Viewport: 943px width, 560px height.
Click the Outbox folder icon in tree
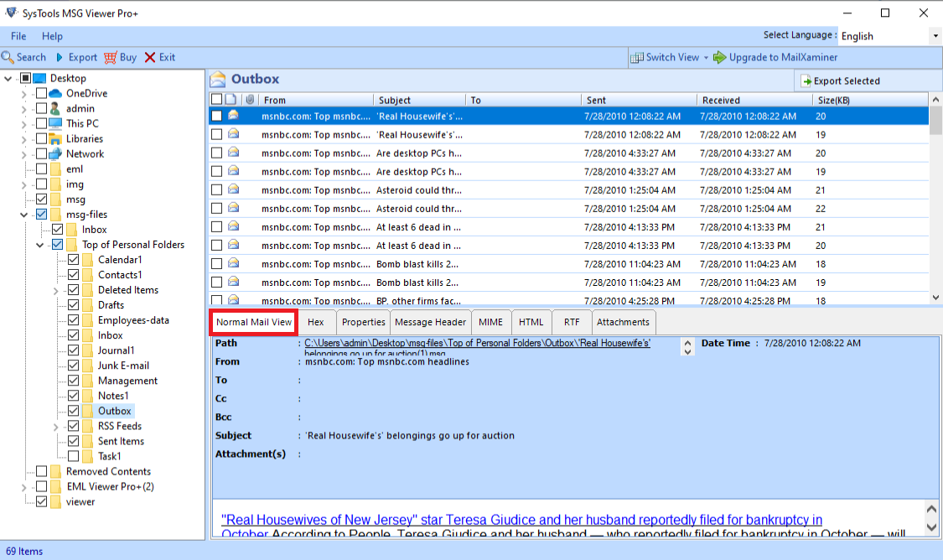click(x=87, y=411)
